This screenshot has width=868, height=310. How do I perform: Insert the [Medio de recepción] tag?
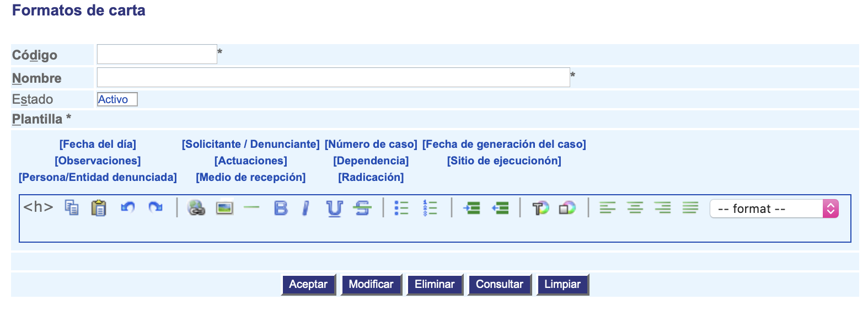251,177
